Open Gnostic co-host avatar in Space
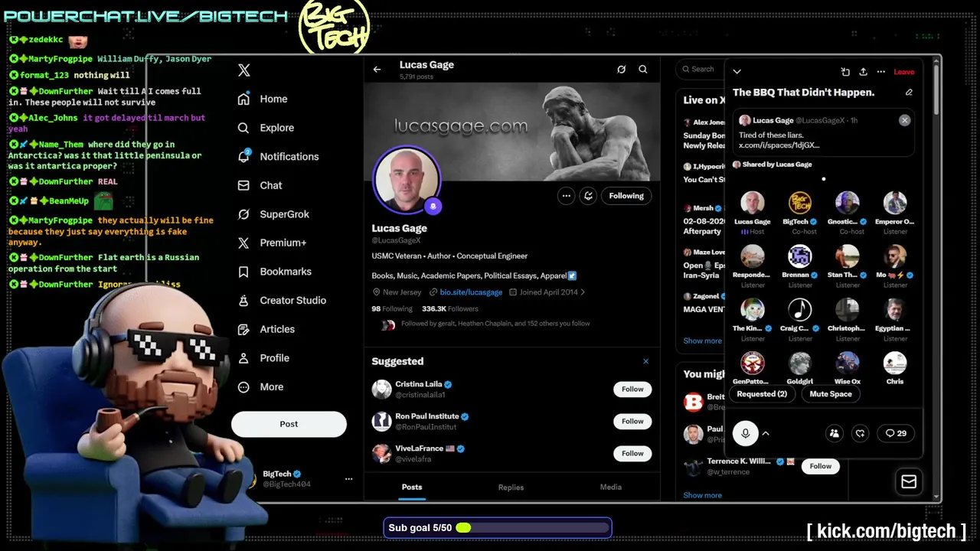Viewport: 980px width, 551px height. tap(848, 203)
